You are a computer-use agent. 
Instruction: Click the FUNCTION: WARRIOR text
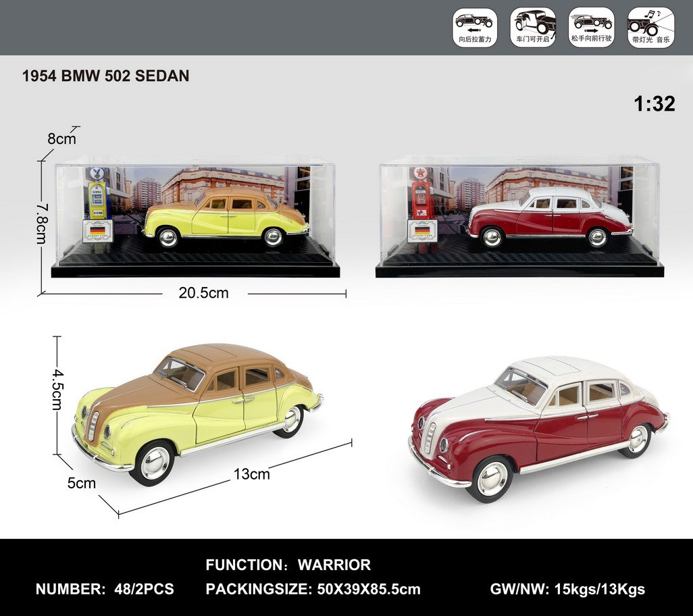[288, 565]
